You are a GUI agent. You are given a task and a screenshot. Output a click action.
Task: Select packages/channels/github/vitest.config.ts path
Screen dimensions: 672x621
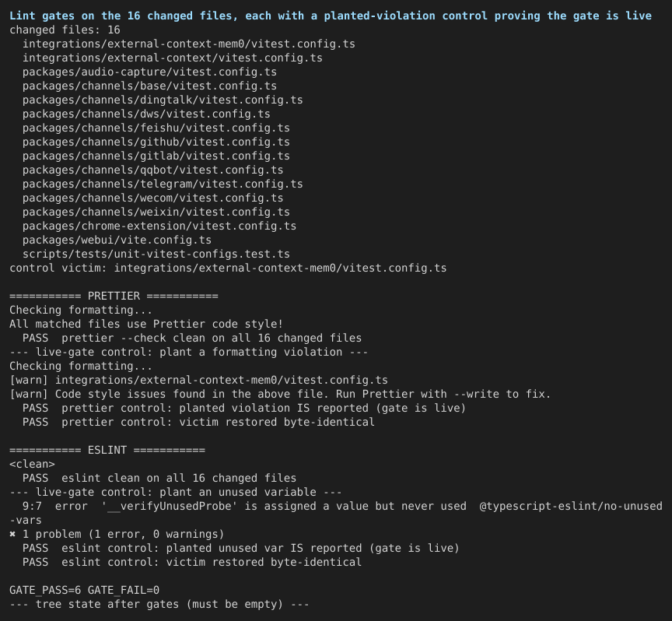156,142
